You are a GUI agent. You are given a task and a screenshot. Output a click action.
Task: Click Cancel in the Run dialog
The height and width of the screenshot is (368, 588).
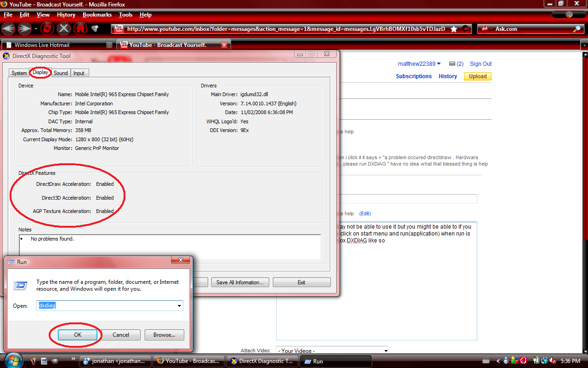point(121,335)
